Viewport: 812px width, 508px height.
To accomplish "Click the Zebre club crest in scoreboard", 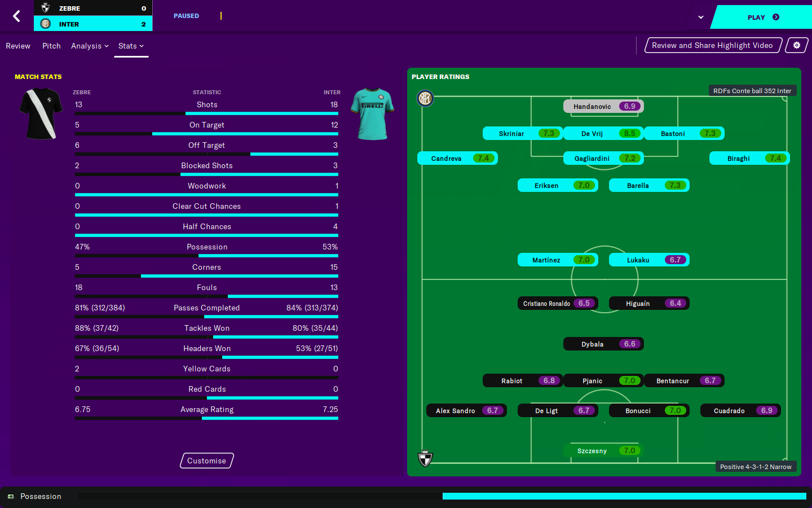I will pos(46,8).
